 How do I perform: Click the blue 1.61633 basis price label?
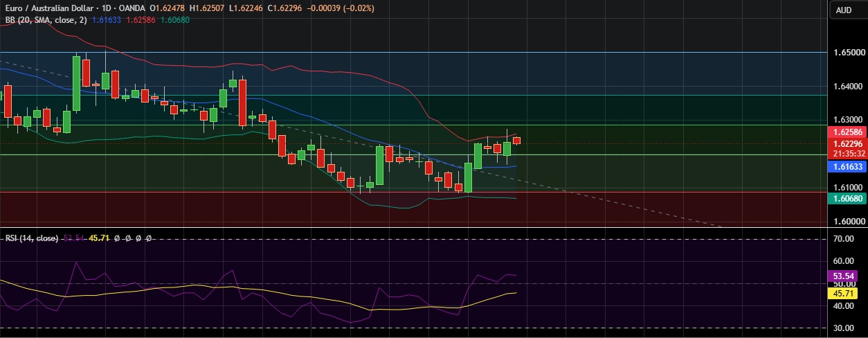[847, 167]
